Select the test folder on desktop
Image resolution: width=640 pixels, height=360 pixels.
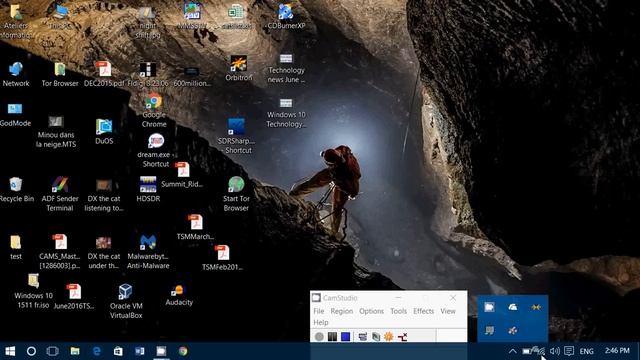[x=16, y=247]
